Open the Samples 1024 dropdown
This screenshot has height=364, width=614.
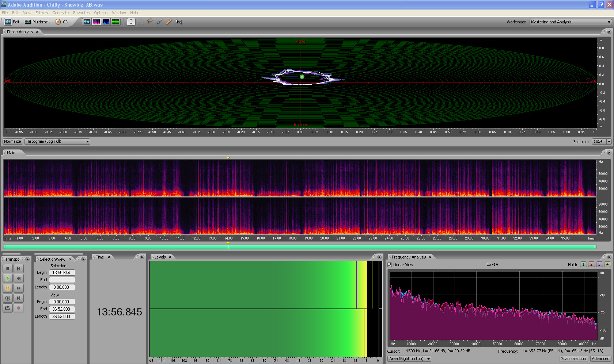[602, 142]
